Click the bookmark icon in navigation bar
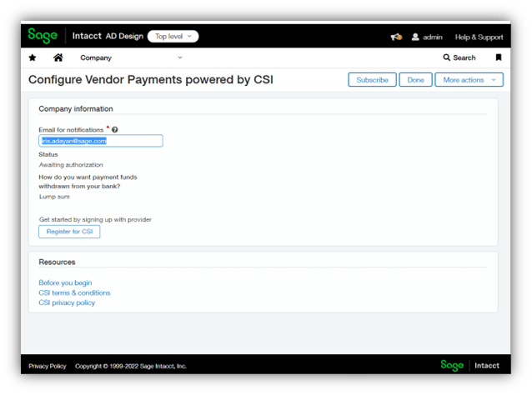This screenshot has width=532, height=395. pyautogui.click(x=499, y=57)
